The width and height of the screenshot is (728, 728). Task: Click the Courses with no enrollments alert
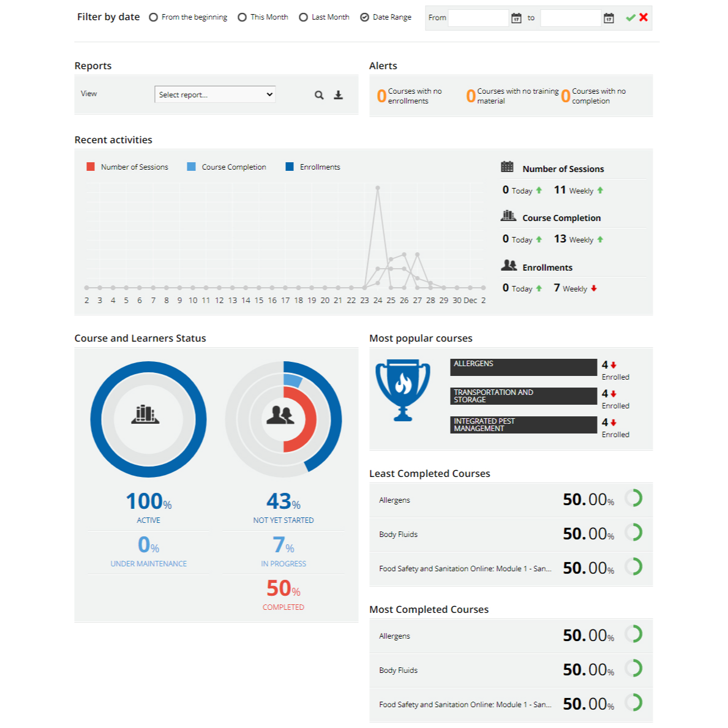click(409, 96)
